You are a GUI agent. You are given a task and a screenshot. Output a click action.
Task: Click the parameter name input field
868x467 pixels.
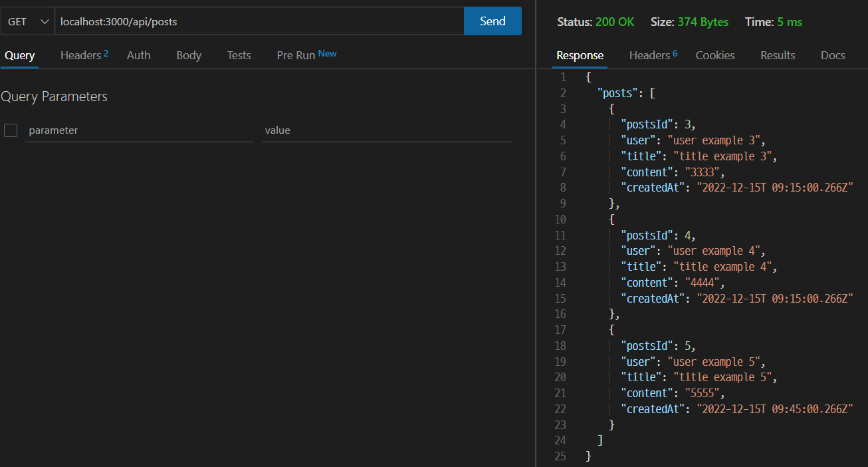point(140,131)
